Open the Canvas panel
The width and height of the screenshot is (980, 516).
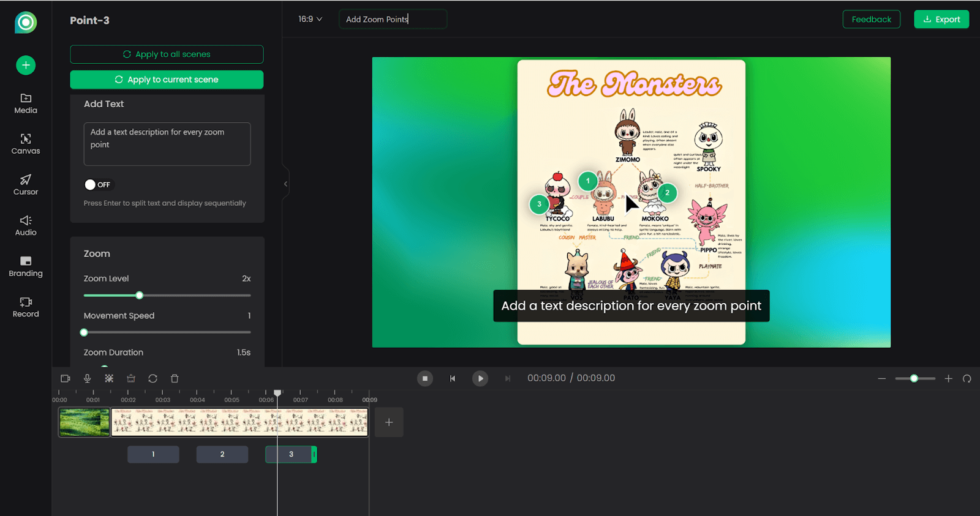pos(26,144)
